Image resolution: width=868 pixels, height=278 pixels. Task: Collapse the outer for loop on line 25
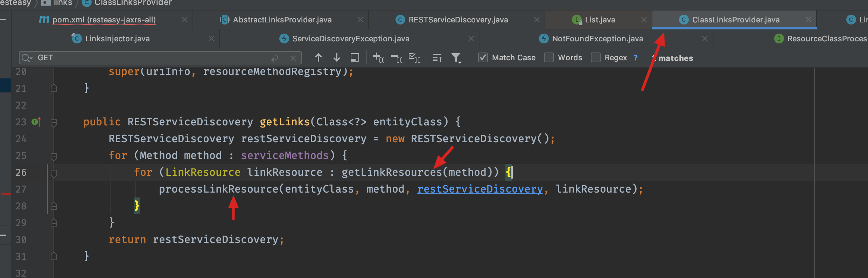[54, 156]
